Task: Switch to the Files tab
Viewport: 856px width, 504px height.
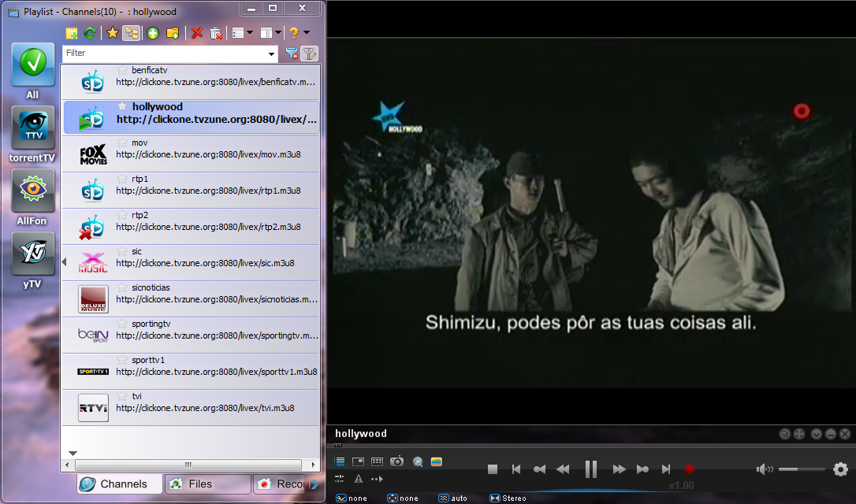Action: [208, 484]
